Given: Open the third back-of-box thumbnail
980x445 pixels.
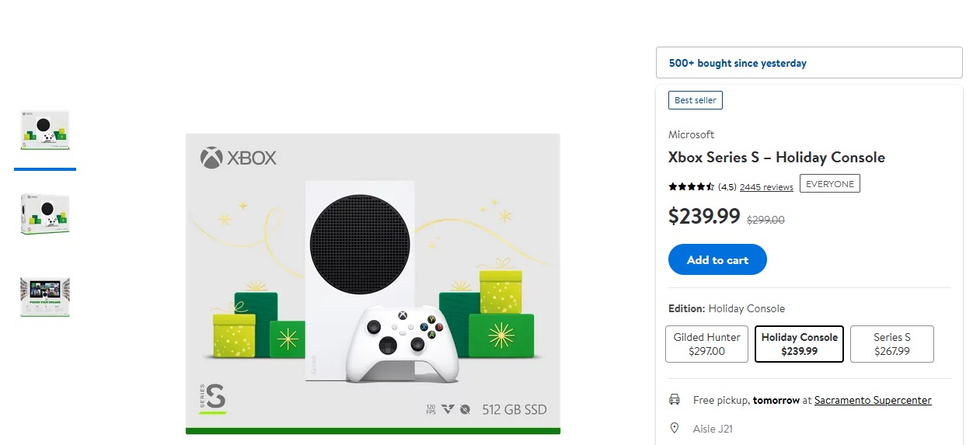Looking at the screenshot, I should click(45, 297).
